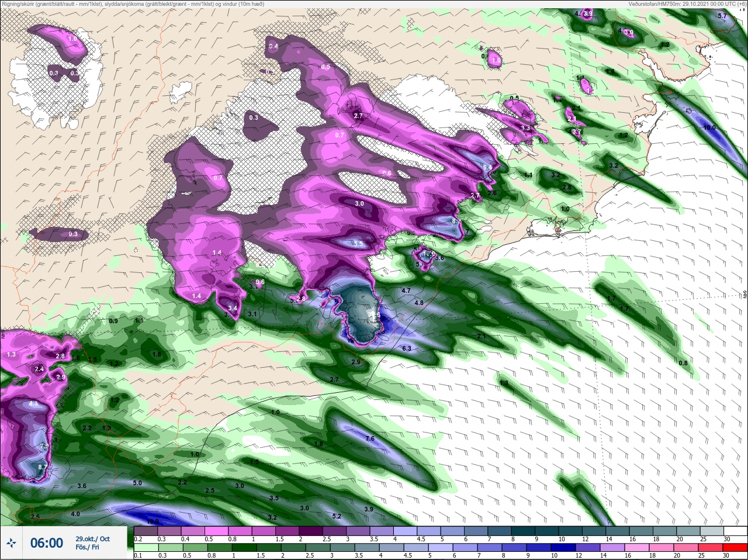Image resolution: width=748 pixels, height=560 pixels.
Task: Click the Fös./Fri weekday label
Action: point(88,547)
